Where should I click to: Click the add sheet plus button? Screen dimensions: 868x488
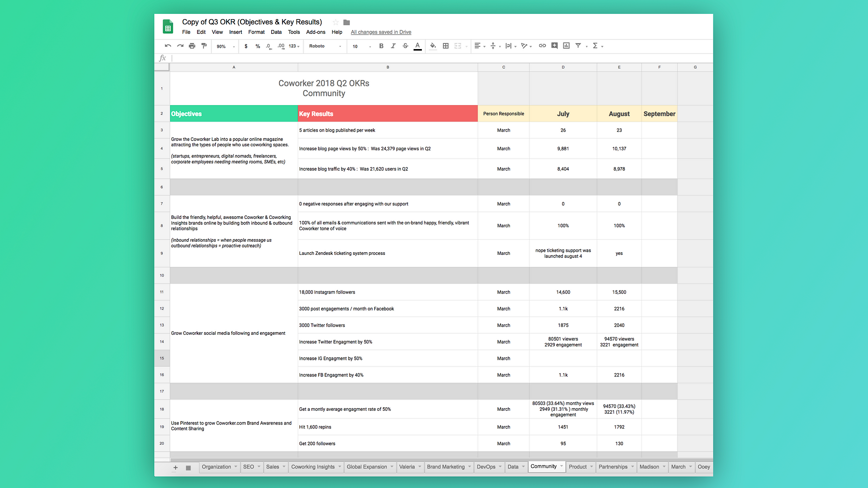[x=176, y=468]
